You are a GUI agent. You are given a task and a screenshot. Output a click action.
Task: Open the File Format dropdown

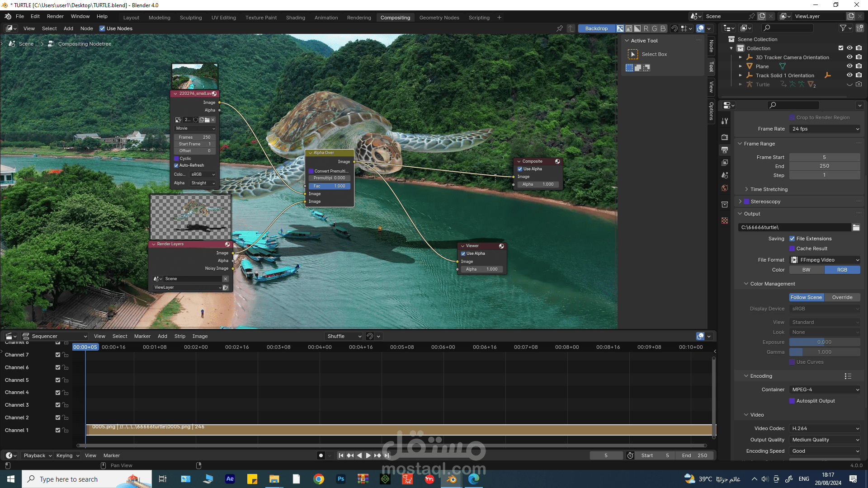[x=825, y=260]
